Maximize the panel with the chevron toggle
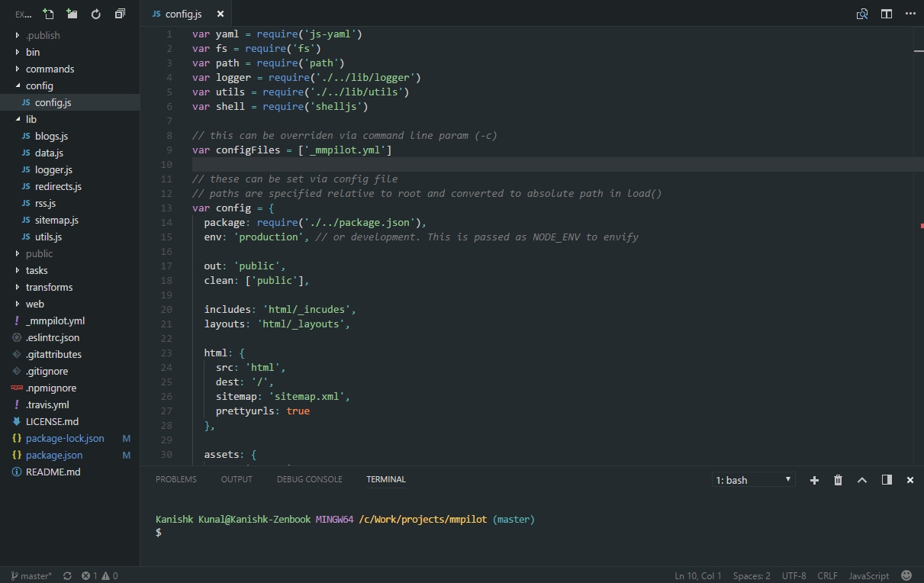Viewport: 924px width, 583px height. pyautogui.click(x=862, y=479)
